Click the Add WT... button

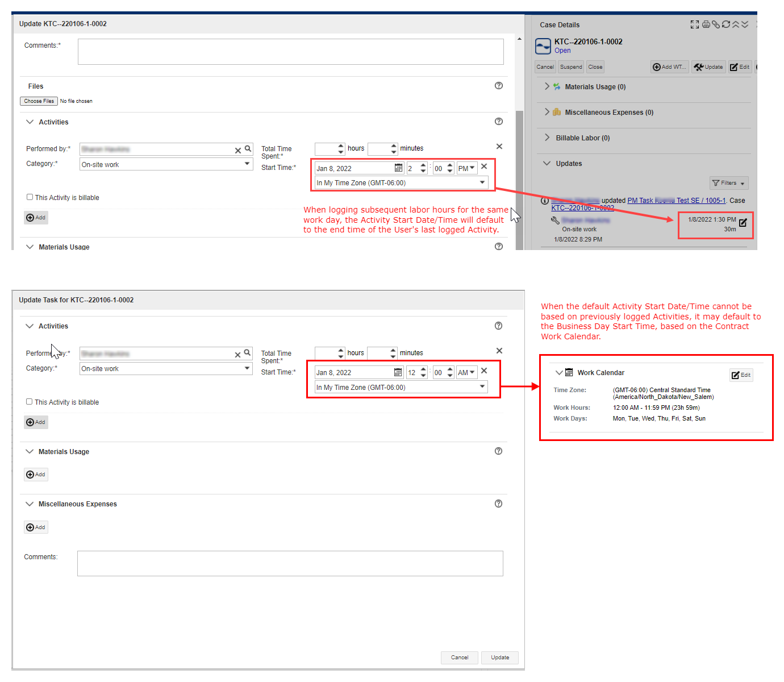click(670, 67)
